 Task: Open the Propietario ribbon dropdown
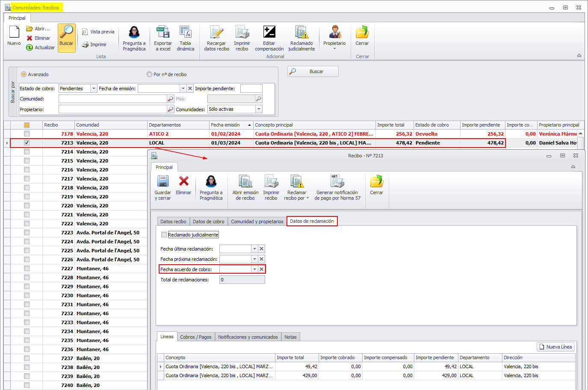point(334,38)
